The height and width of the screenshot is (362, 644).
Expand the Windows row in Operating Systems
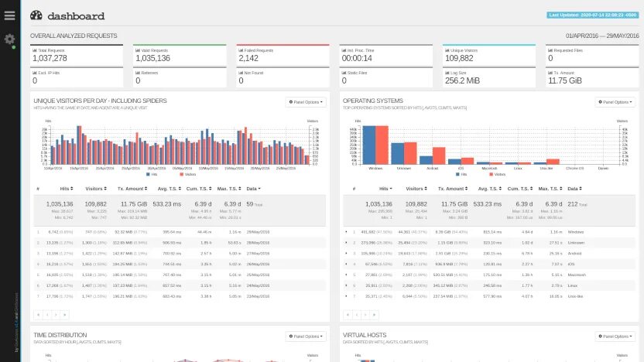click(347, 232)
